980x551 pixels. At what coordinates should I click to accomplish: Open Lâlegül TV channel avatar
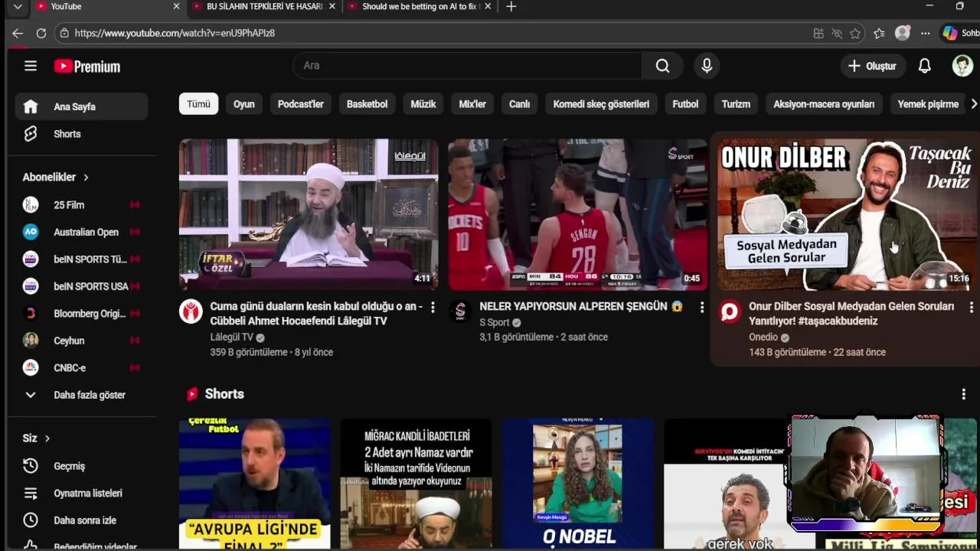point(191,311)
